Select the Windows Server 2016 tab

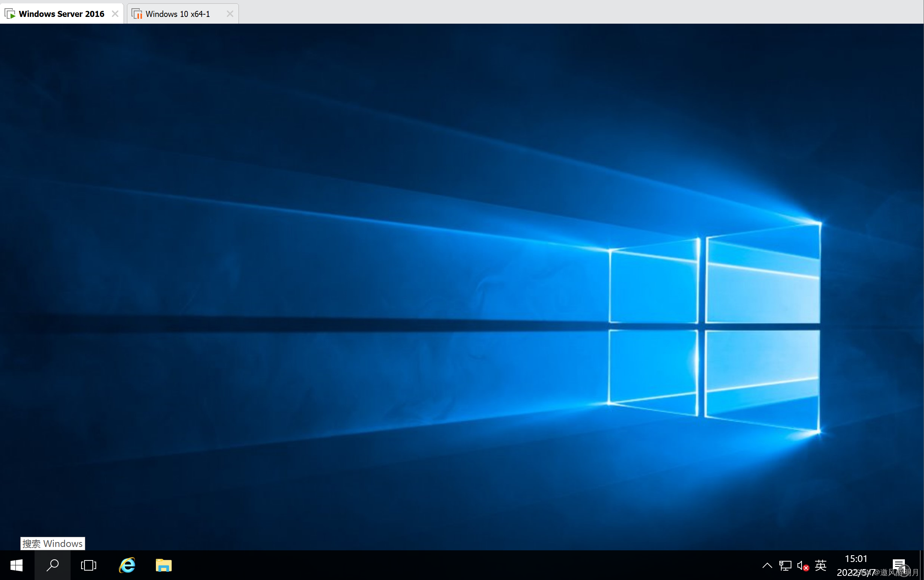(61, 14)
